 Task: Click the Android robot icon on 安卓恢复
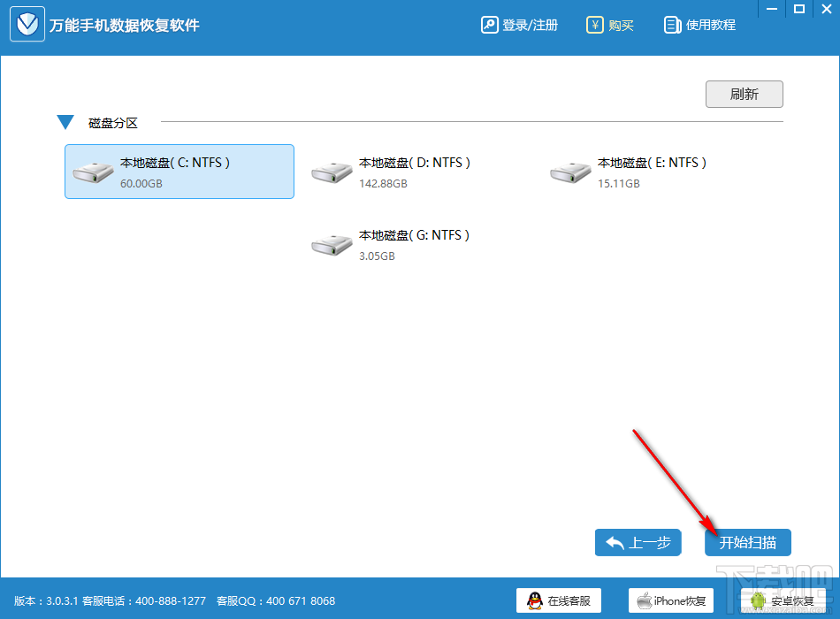click(x=757, y=600)
